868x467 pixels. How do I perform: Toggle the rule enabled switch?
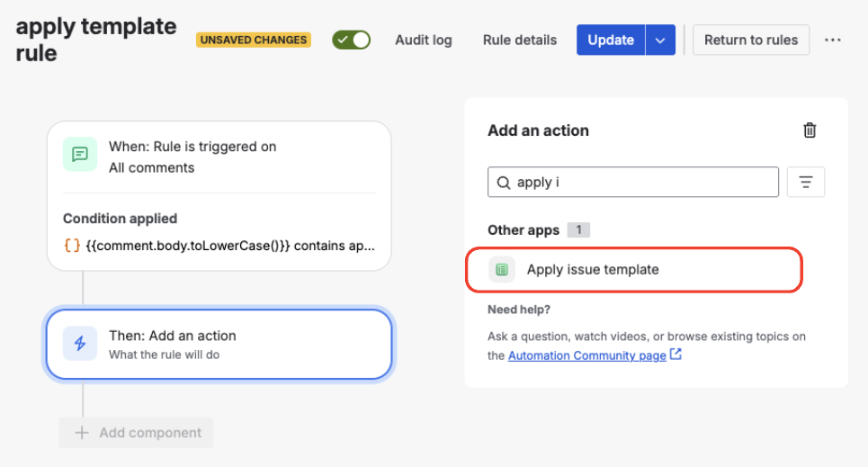[x=351, y=40]
